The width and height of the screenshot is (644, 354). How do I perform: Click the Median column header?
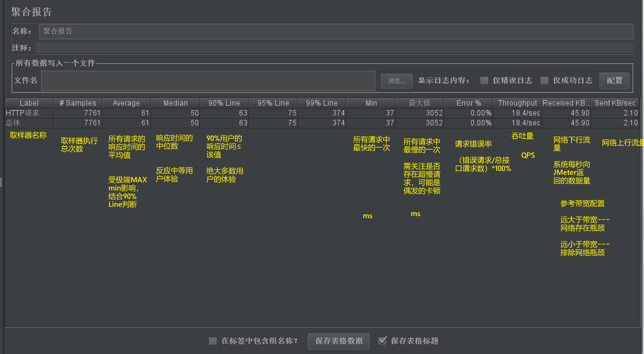pos(175,103)
